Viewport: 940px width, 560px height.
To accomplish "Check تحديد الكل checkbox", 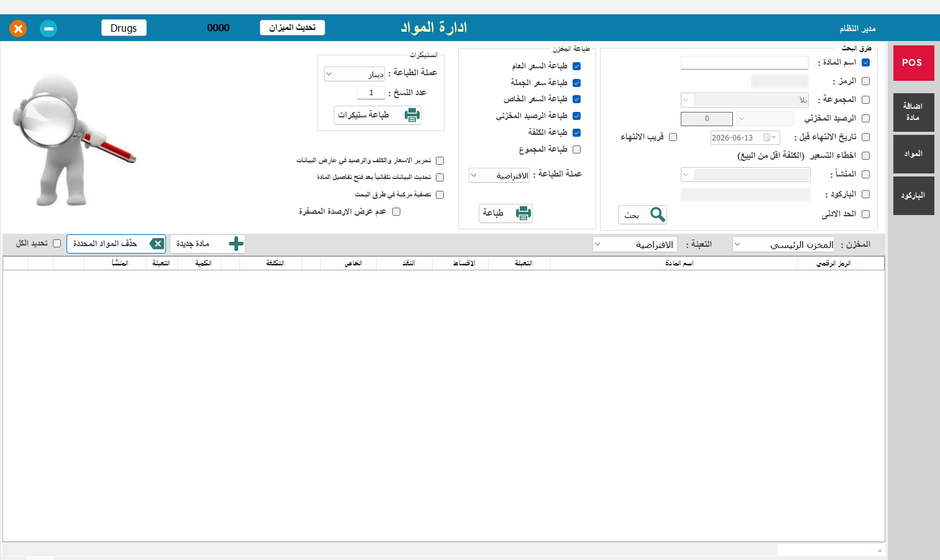I will point(57,244).
